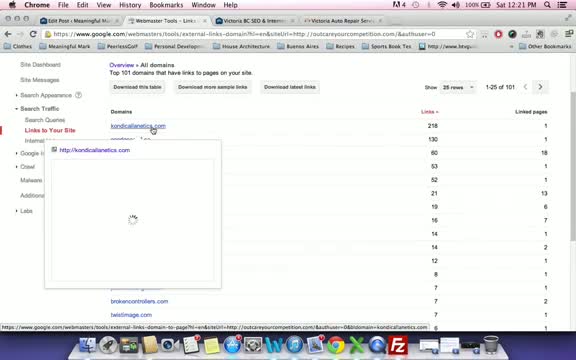Image resolution: width=576 pixels, height=360 pixels.
Task: Open FileZilla from the dock
Action: [398, 345]
